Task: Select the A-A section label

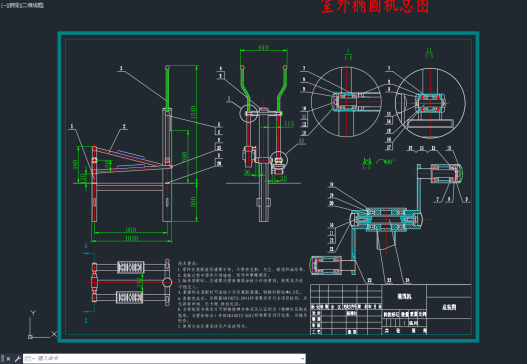Action: click(x=367, y=163)
